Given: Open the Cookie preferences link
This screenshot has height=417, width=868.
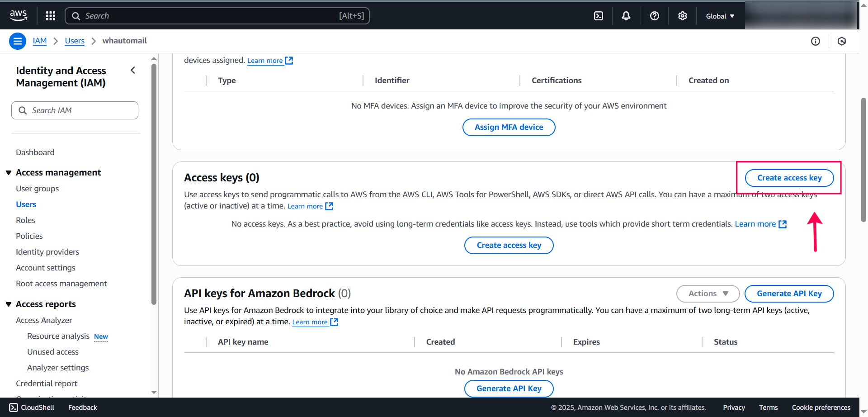Looking at the screenshot, I should 821,407.
